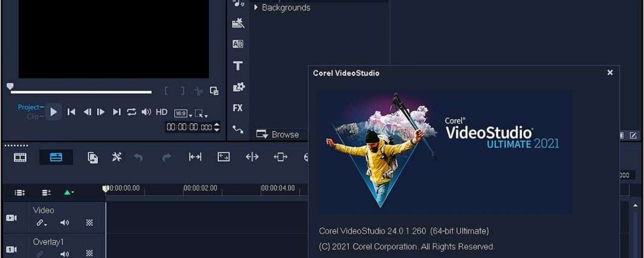Toggle HD preview mode
This screenshot has width=644, height=258.
pyautogui.click(x=162, y=111)
